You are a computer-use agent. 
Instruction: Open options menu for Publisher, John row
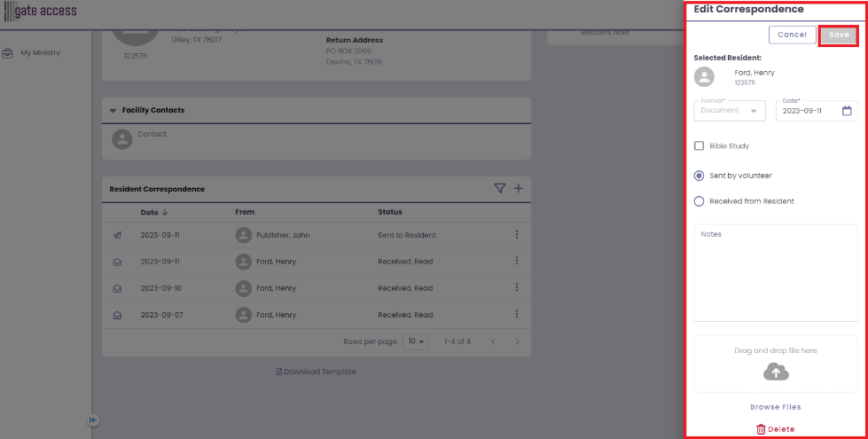click(x=517, y=235)
